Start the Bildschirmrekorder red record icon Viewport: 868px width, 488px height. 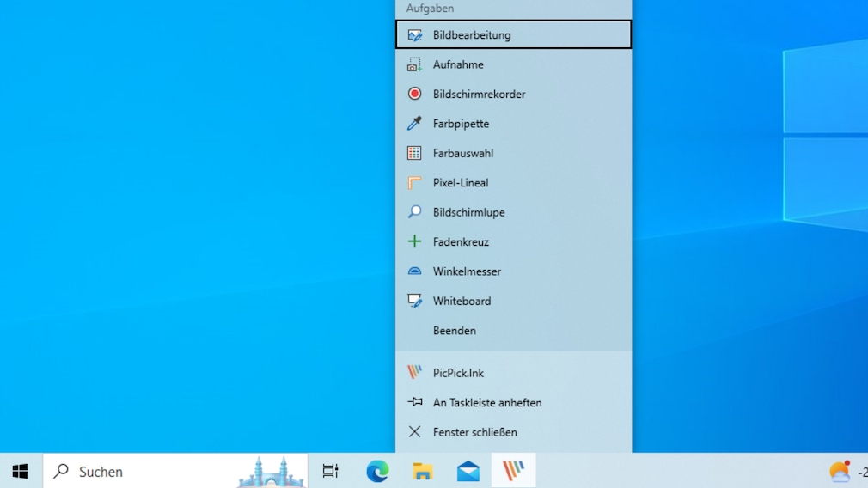pos(414,94)
